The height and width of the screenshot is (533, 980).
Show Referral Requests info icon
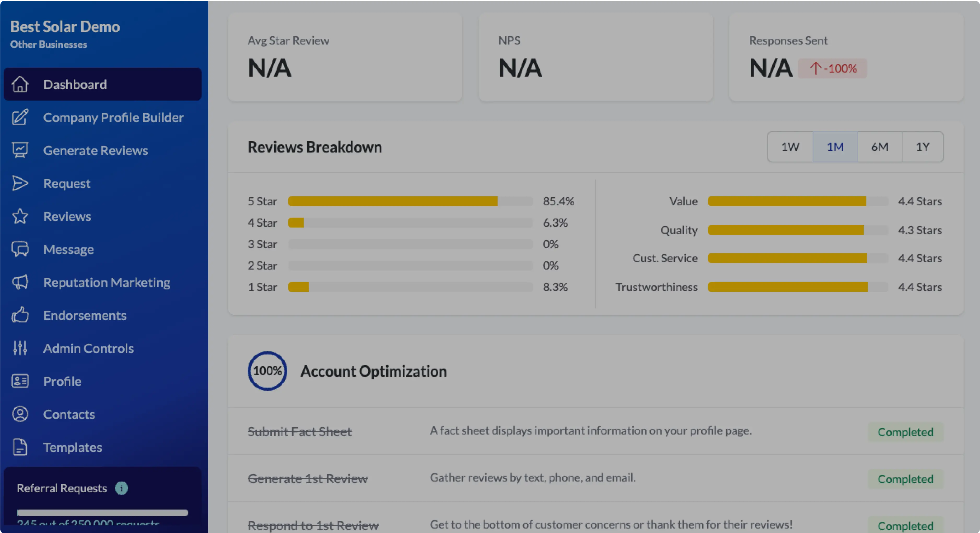click(121, 488)
